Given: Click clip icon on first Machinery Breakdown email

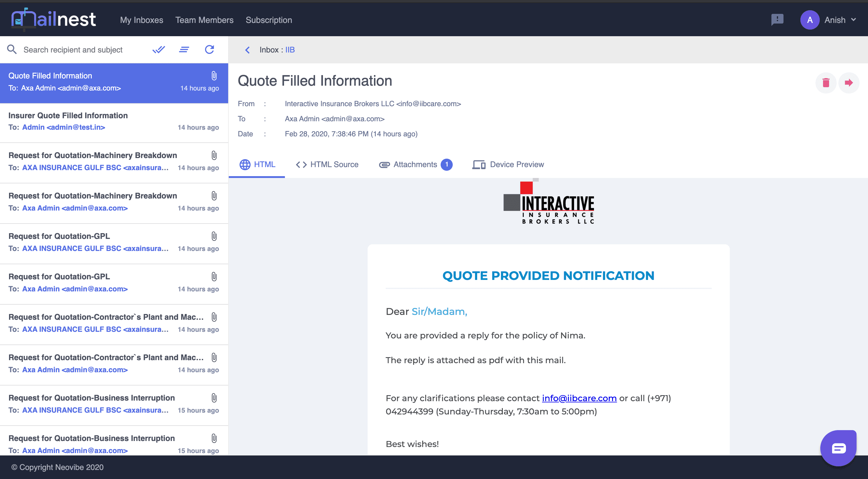Looking at the screenshot, I should tap(214, 155).
